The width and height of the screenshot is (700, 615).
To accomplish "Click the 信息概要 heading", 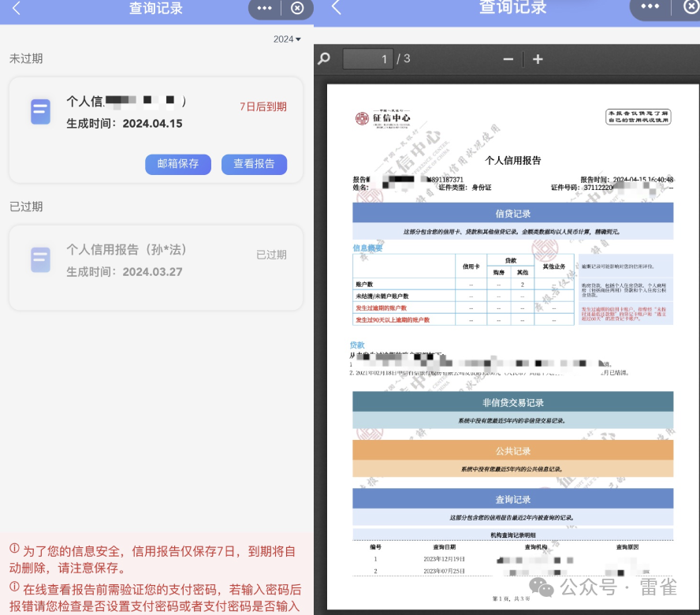I will tap(367, 248).
